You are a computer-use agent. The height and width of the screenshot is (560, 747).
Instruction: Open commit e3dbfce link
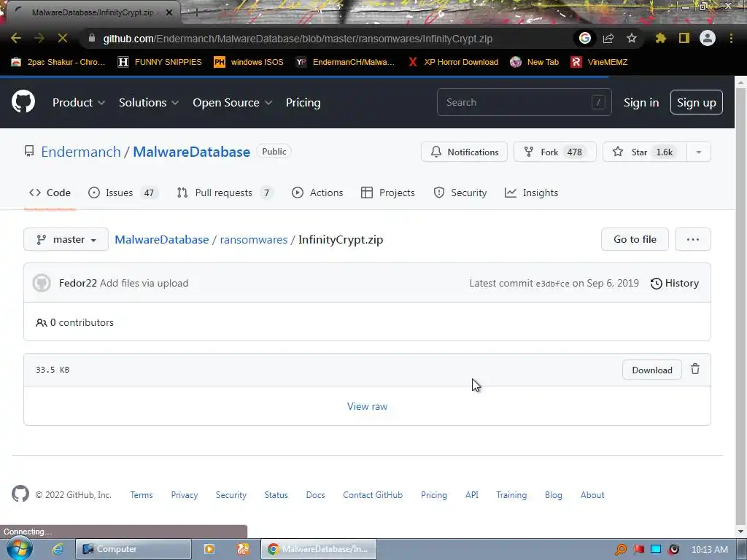[x=552, y=284]
